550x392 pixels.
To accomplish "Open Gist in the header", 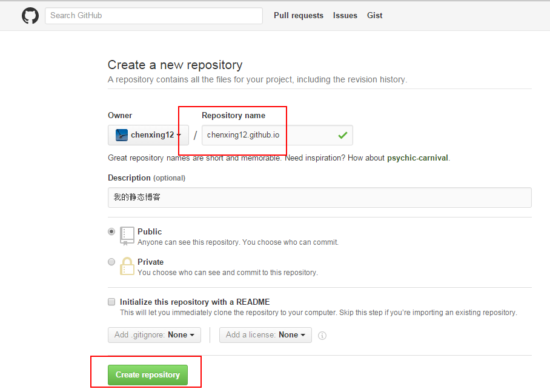I will (374, 15).
